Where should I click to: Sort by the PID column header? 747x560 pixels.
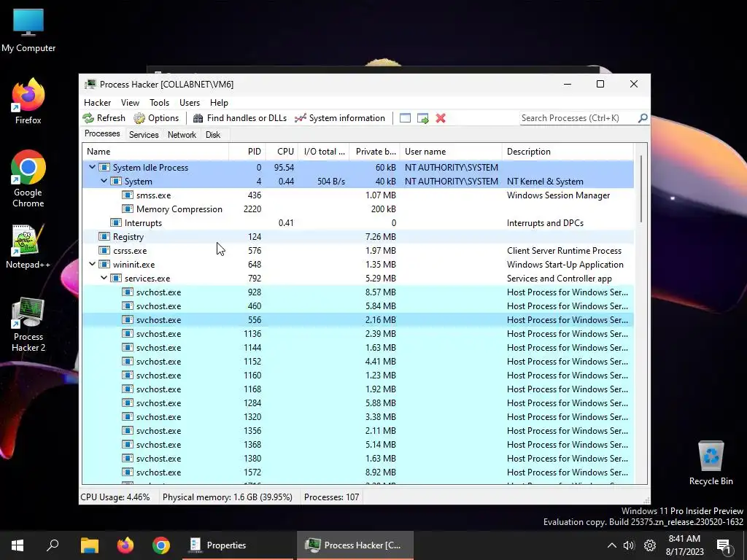247,152
